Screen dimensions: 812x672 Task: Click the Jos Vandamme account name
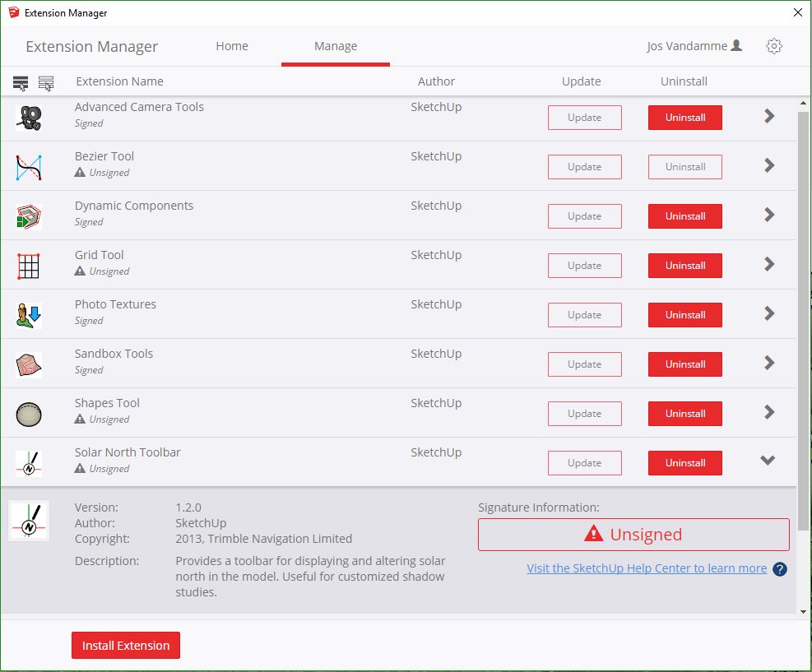pyautogui.click(x=687, y=46)
